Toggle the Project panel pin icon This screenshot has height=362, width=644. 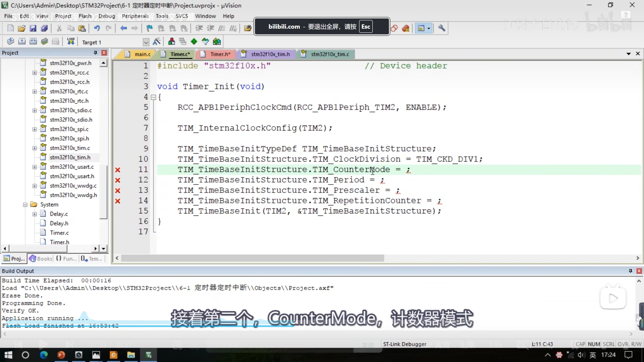click(x=95, y=53)
